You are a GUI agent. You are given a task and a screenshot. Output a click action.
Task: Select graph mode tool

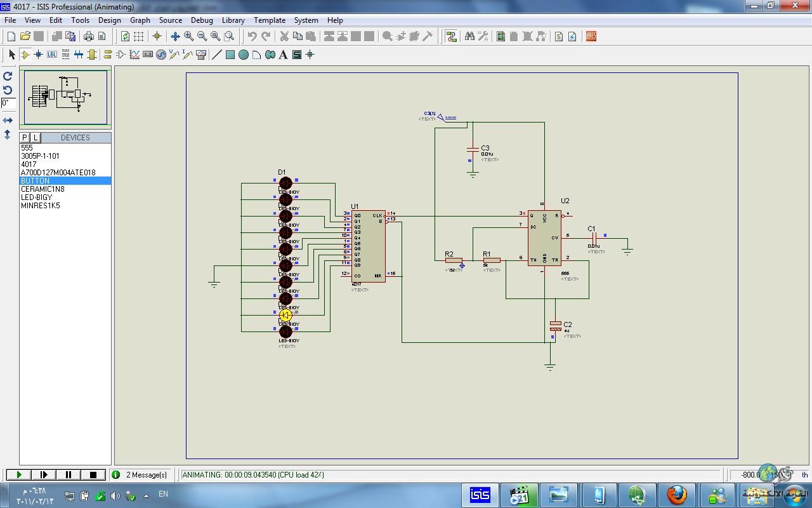(134, 55)
